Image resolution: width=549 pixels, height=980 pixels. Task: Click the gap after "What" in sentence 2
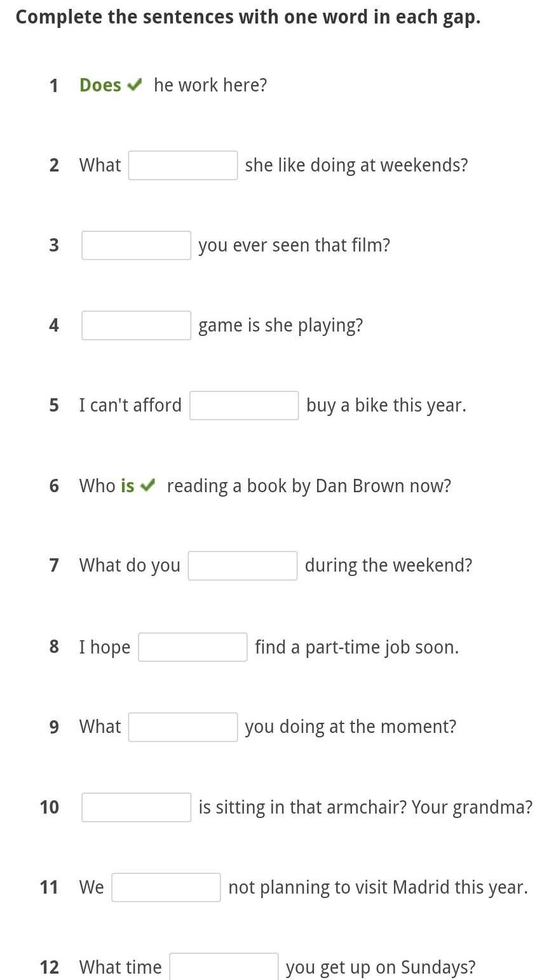tap(183, 165)
